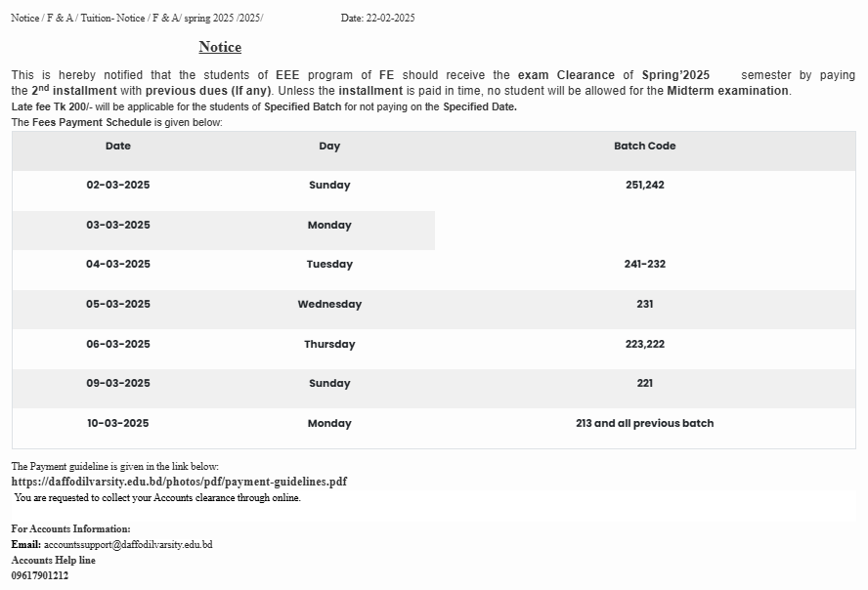Click the Thursday day cell
868x590 pixels.
click(x=329, y=344)
